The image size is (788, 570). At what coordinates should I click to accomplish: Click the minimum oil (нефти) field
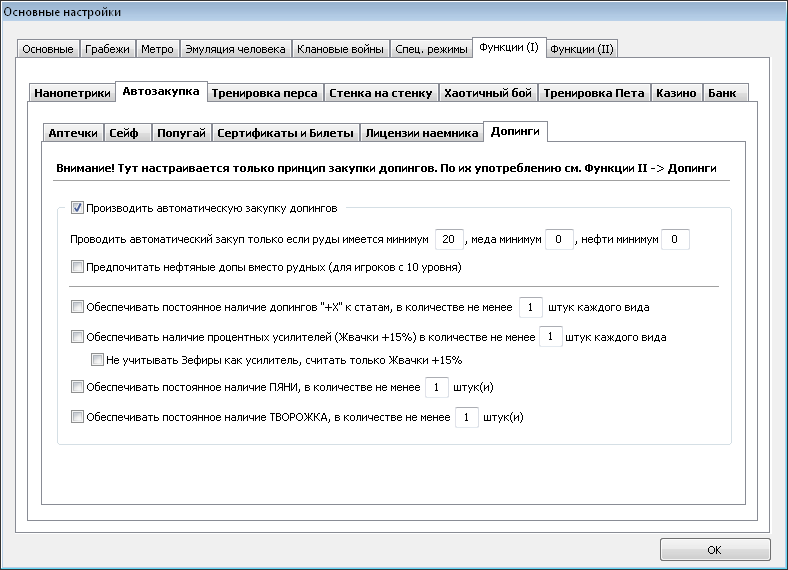pyautogui.click(x=675, y=239)
